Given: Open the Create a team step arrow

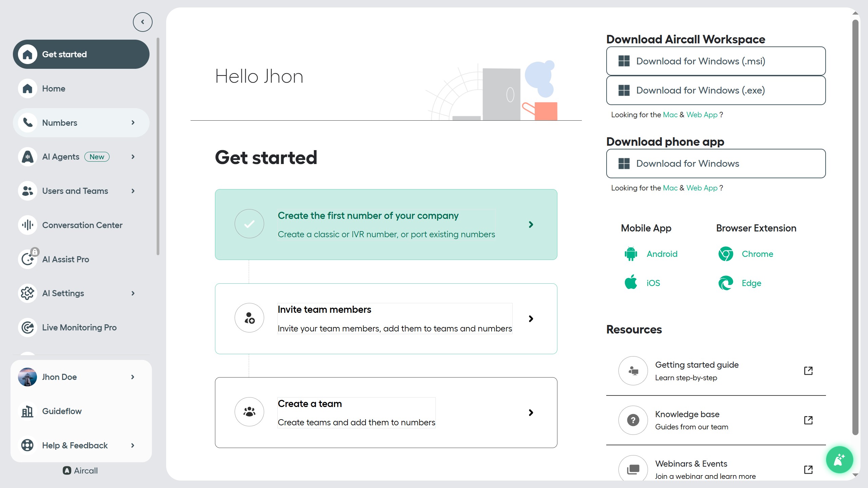Looking at the screenshot, I should [x=531, y=412].
